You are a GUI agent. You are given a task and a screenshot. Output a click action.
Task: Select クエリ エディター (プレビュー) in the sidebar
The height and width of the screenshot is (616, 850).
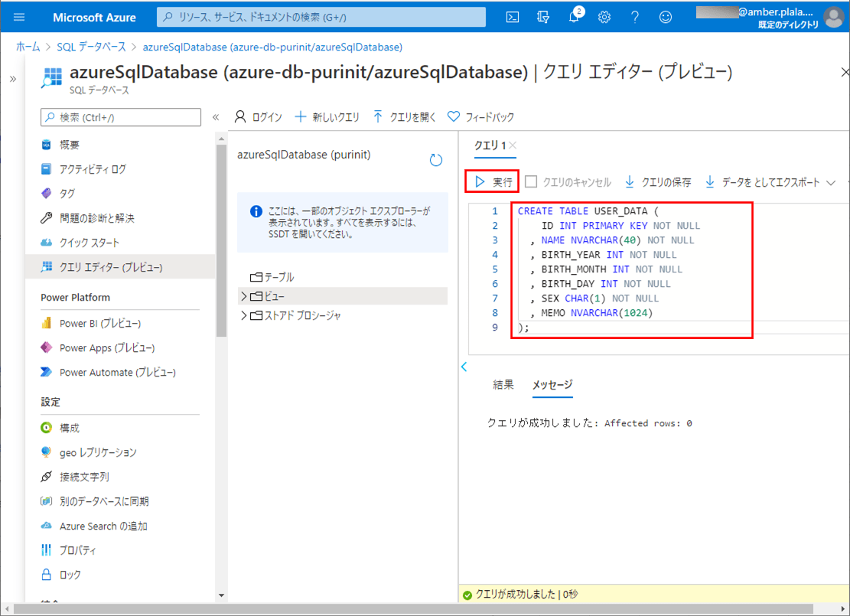(120, 267)
